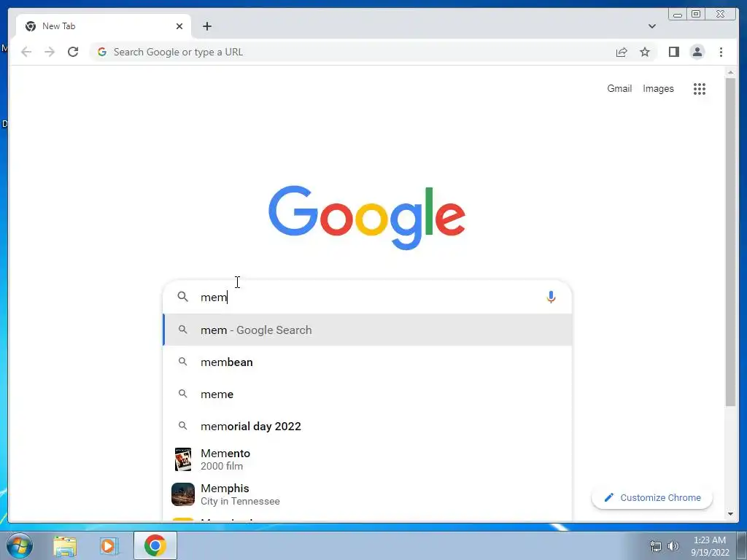Viewport: 747px width, 560px height.
Task: Close the New Tab tab
Action: click(x=179, y=26)
